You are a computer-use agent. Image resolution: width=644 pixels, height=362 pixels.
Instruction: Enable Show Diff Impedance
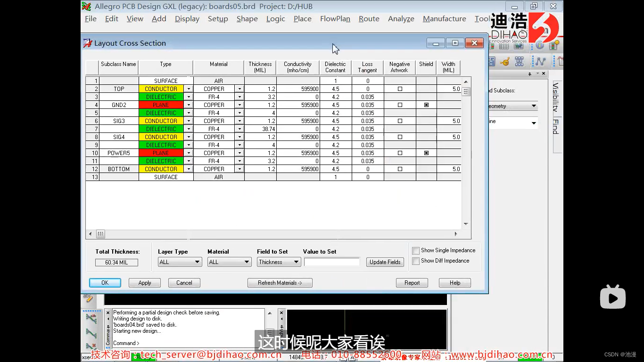[416, 261]
